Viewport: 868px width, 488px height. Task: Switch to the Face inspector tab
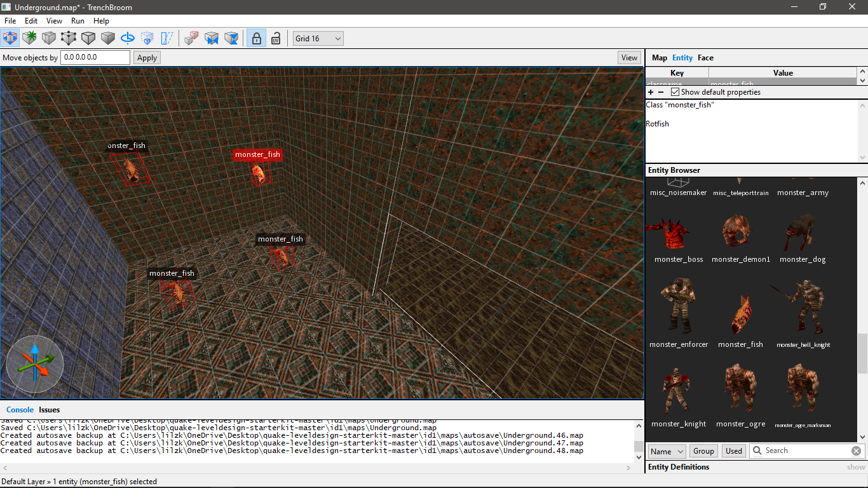point(705,58)
